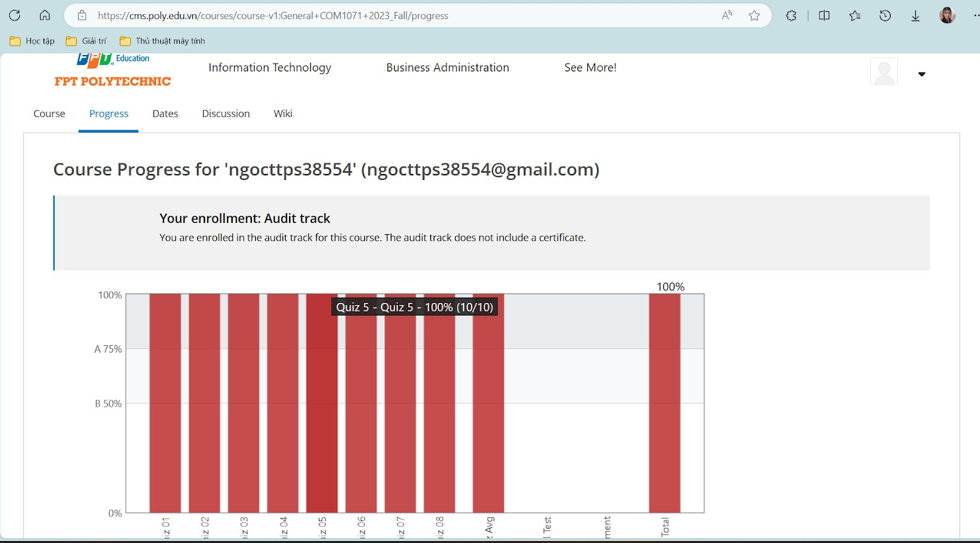Open the downloads arrow icon
Screen dimensions: 980x543
coord(915,15)
